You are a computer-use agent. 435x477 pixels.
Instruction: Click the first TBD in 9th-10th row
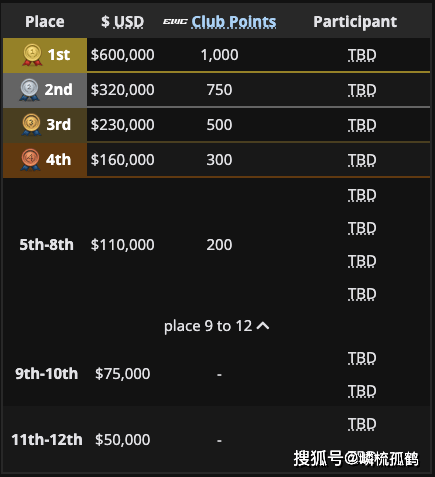point(362,358)
